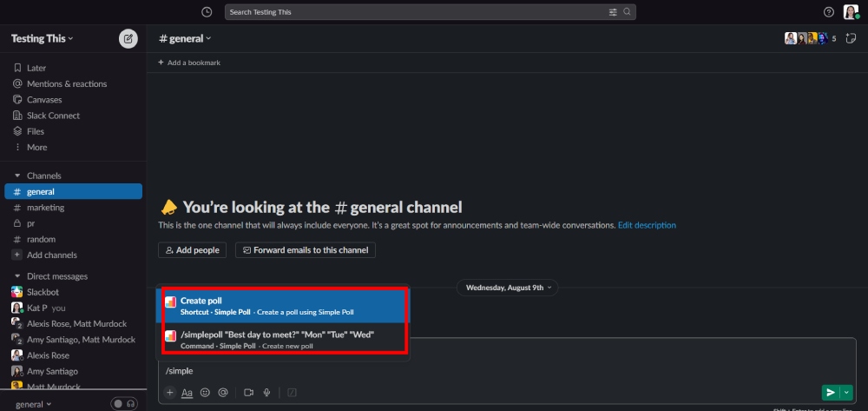Open Wednesday, August 9th date dropdown
The image size is (868, 411).
point(508,288)
